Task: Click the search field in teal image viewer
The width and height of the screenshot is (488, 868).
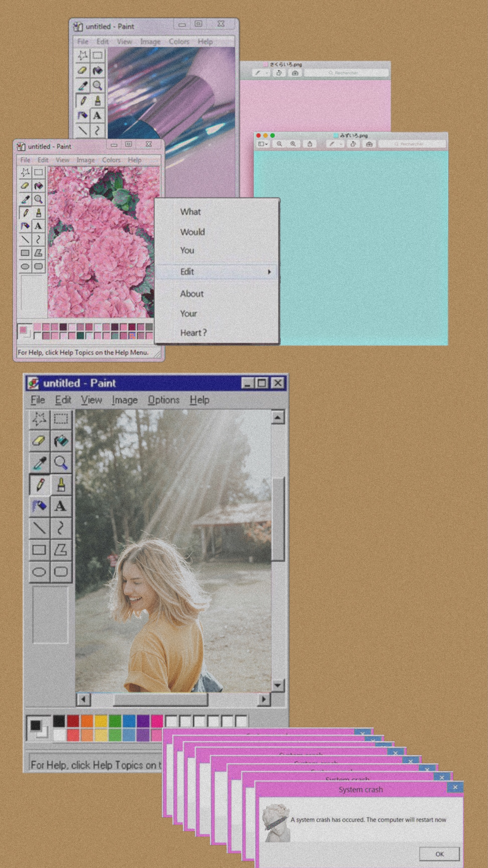Action: [412, 144]
